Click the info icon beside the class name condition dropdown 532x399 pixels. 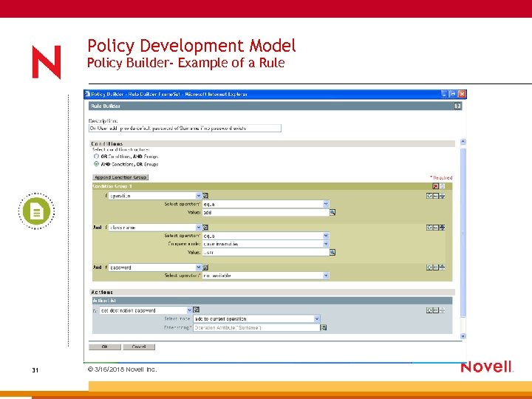[x=205, y=228]
